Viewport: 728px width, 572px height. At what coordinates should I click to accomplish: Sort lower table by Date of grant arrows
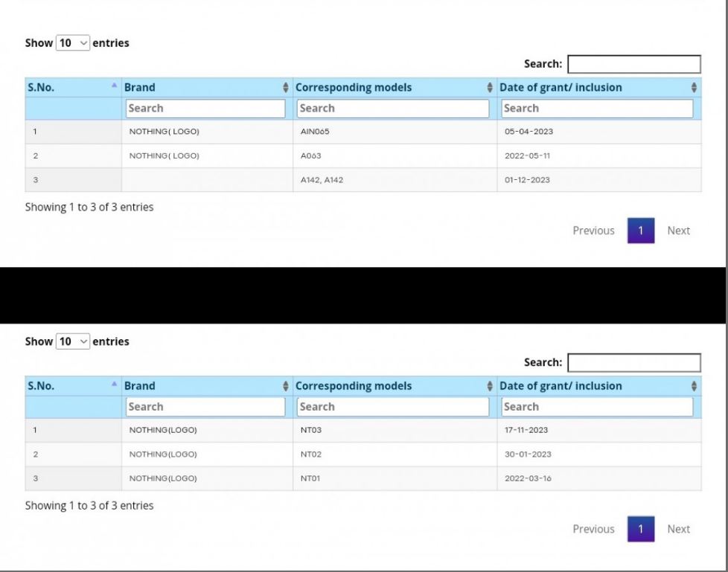click(694, 386)
